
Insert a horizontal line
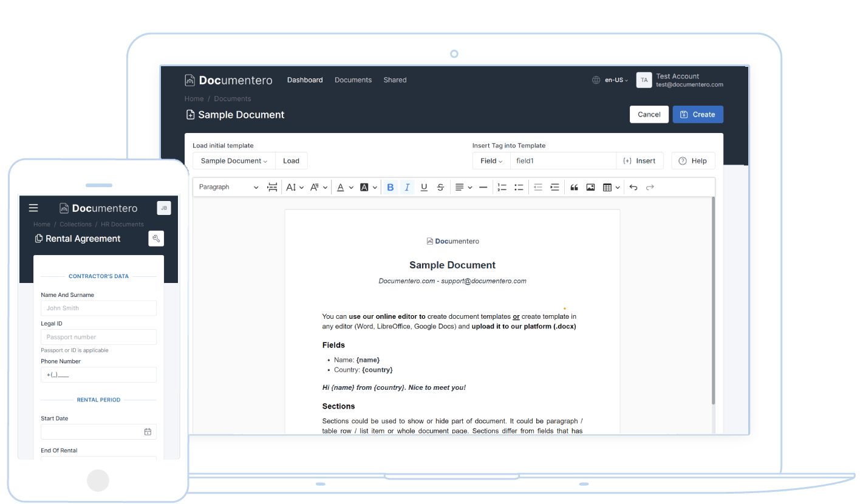coord(483,187)
